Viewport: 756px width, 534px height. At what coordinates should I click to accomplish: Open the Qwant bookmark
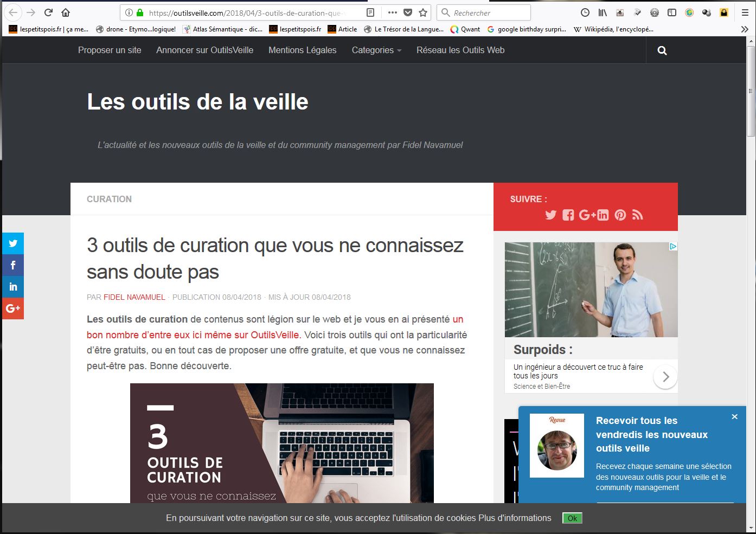465,29
